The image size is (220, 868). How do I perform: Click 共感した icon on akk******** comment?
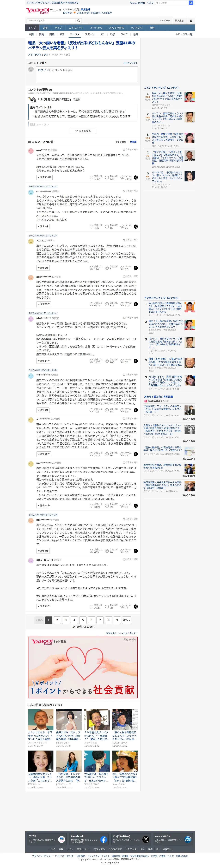[x=91, y=304]
